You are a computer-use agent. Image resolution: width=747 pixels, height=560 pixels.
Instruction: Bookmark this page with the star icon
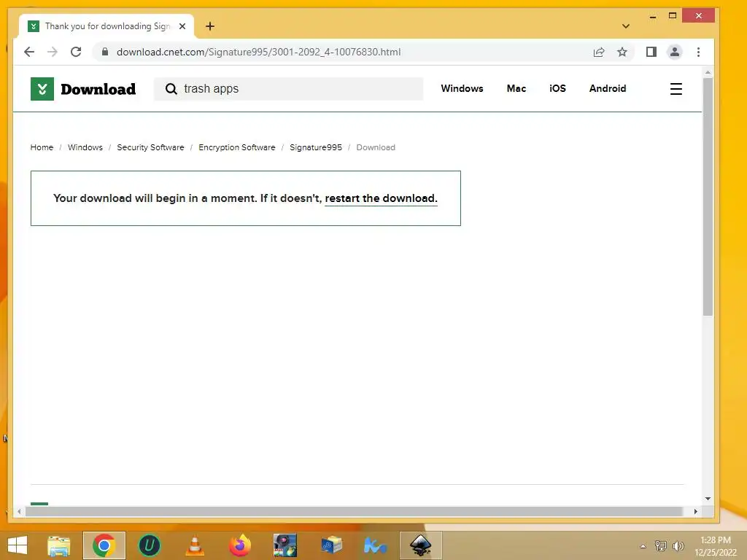622,52
